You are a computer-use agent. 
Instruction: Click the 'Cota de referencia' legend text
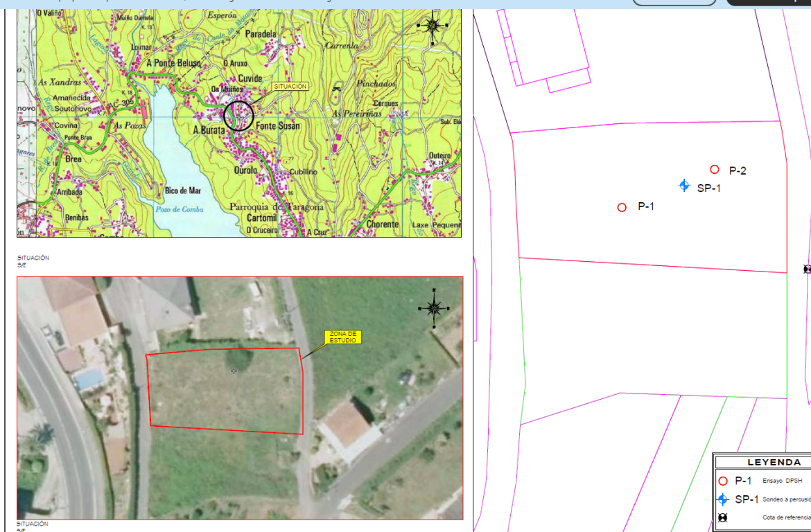(786, 517)
